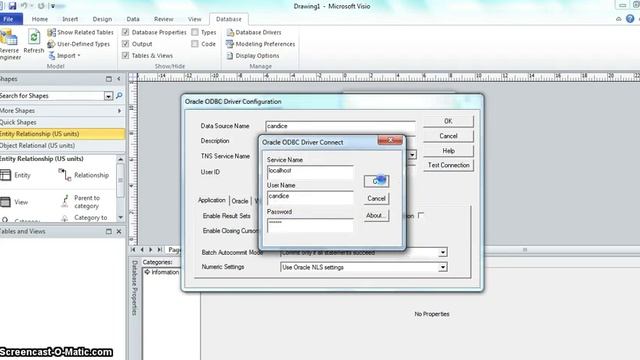
Task: Switch to the Data tab
Action: (133, 19)
